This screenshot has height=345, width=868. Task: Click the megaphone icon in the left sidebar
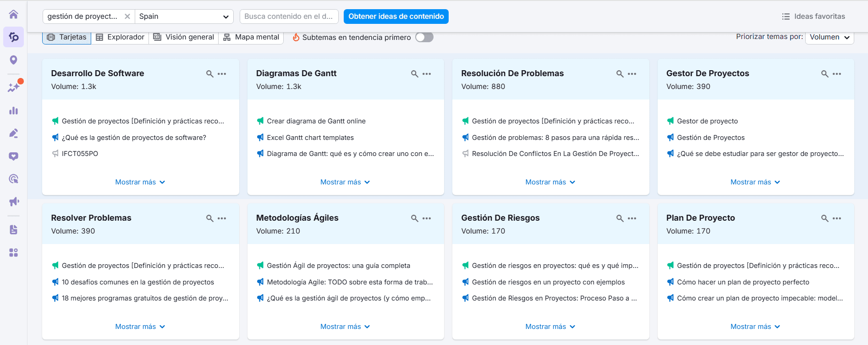tap(13, 202)
